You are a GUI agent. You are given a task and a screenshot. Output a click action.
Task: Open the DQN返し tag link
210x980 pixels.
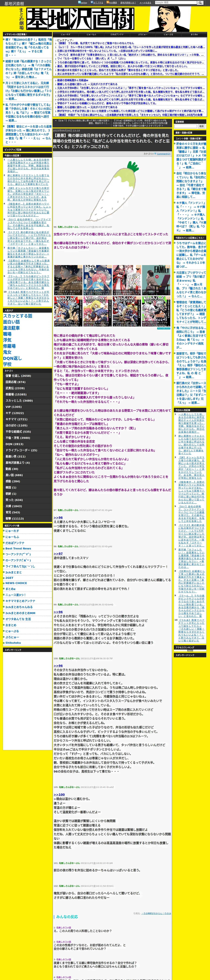click(13, 358)
